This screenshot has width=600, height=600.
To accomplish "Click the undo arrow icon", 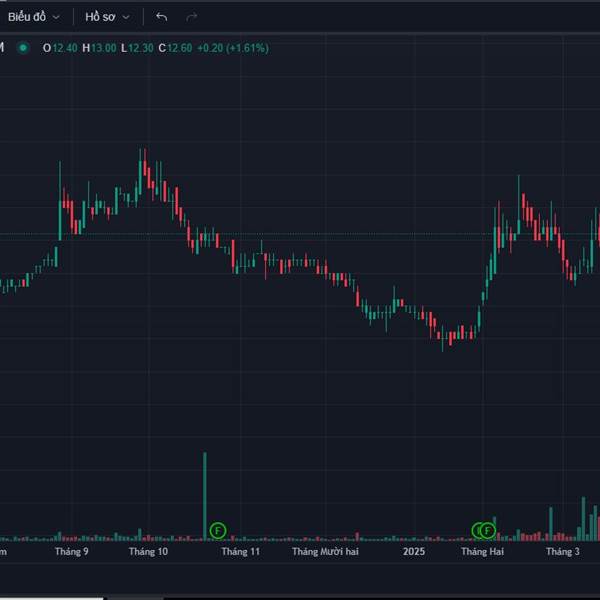I will [x=161, y=17].
